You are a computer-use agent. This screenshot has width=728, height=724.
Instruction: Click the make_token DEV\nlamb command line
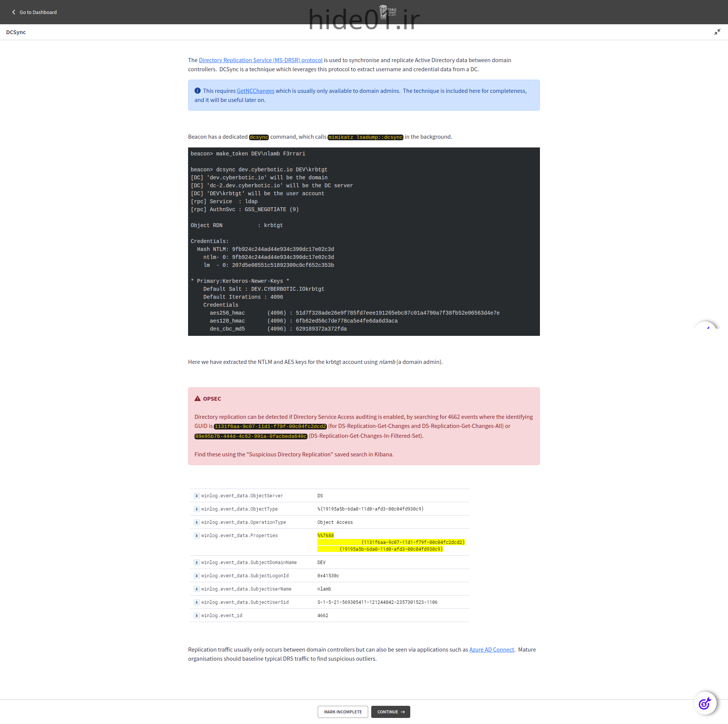tap(248, 154)
